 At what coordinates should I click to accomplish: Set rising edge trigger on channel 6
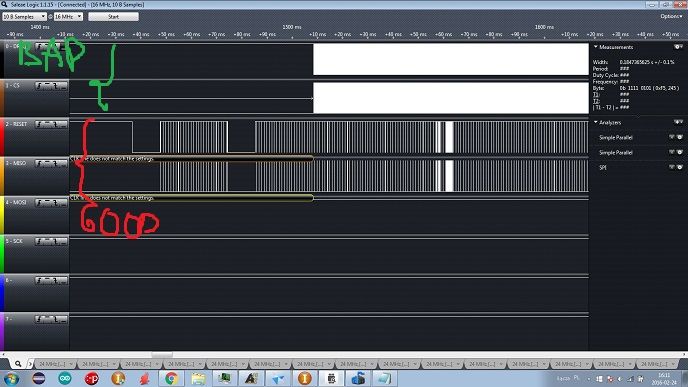[39, 280]
